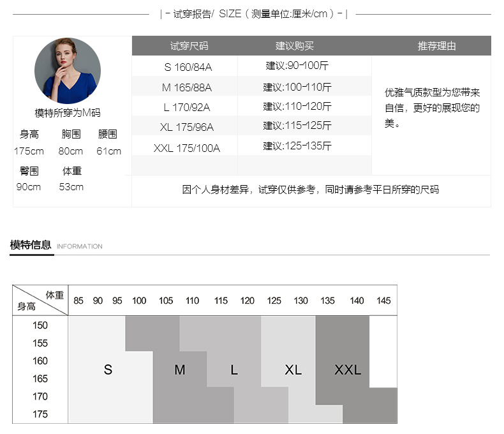Click the weight value 145 in chart header
This screenshot has width=504, height=434.
(383, 301)
